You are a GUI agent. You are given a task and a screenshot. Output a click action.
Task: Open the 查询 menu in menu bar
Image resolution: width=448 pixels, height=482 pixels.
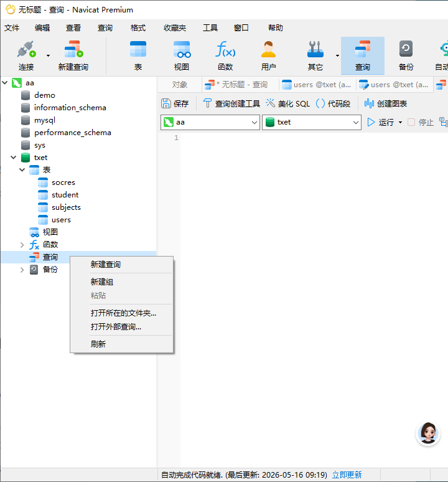click(105, 28)
